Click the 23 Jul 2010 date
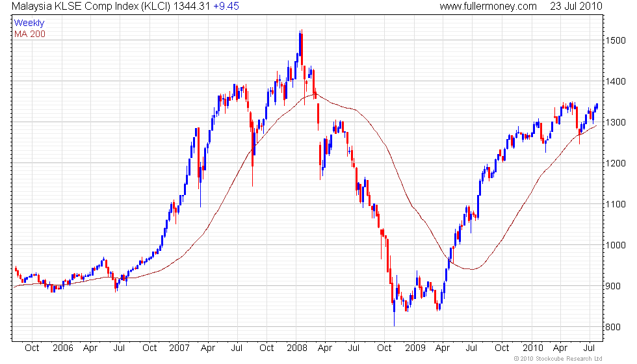The width and height of the screenshot is (637, 364). [x=575, y=6]
